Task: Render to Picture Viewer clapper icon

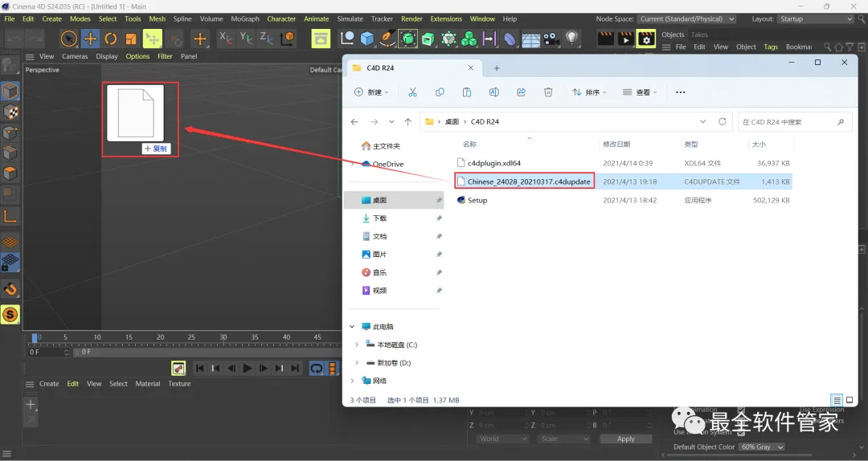Action: point(625,39)
